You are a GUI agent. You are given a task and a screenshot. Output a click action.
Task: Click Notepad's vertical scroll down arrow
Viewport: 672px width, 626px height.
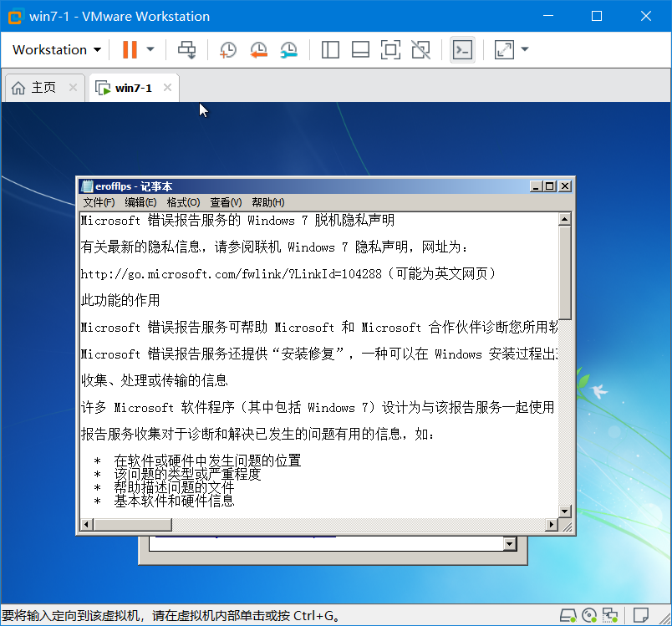coord(565,511)
